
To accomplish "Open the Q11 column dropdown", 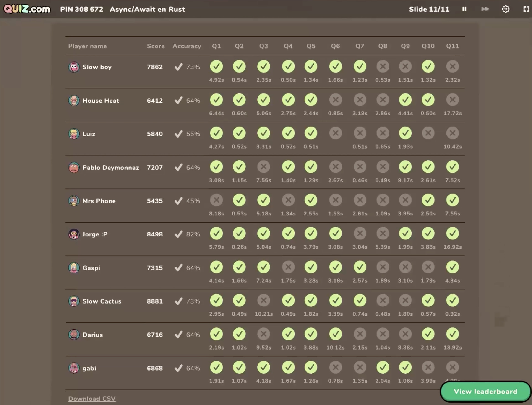I will click(x=452, y=46).
